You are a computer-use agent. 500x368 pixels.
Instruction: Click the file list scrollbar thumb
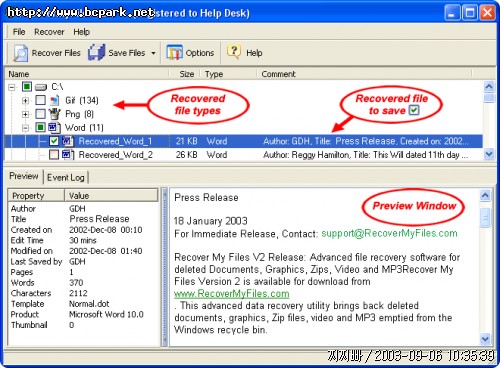[x=489, y=98]
